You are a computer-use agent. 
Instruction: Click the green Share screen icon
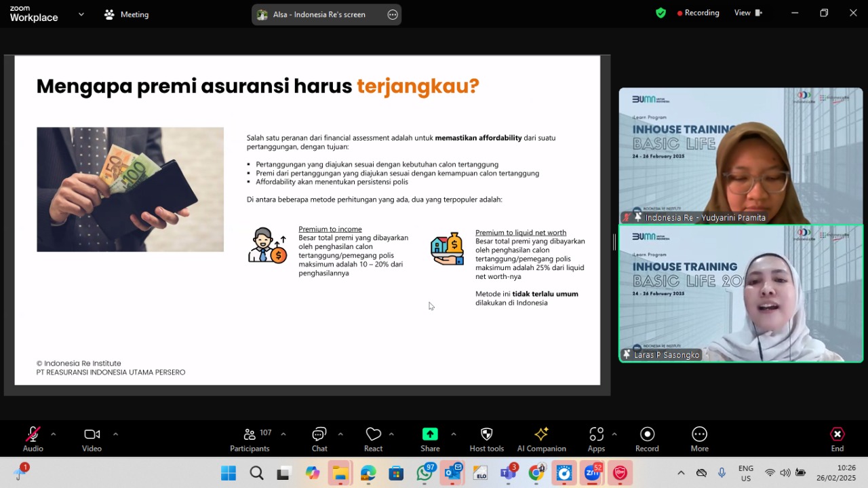click(430, 434)
